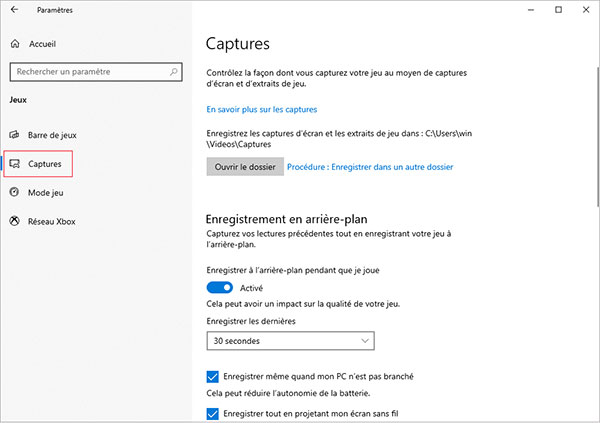Select the Barre de jeux icon
The image size is (600, 423).
point(15,134)
